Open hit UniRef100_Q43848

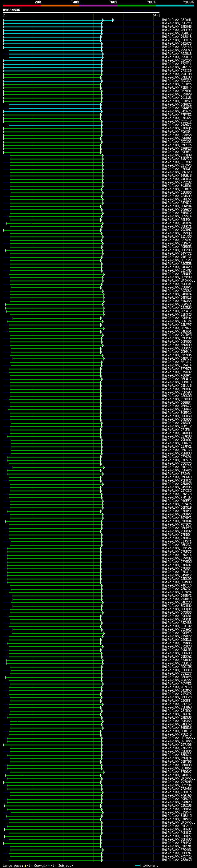pos(177,37)
